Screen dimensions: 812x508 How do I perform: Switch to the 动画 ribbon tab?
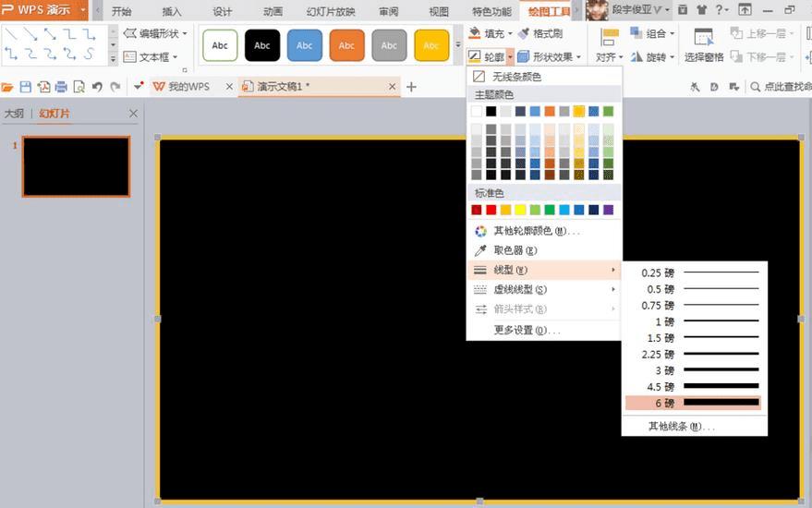click(x=273, y=11)
